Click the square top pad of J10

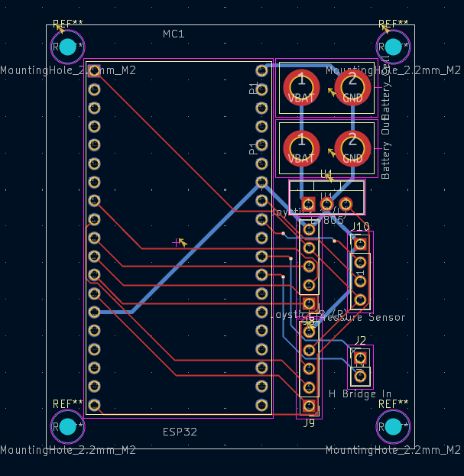(361, 244)
